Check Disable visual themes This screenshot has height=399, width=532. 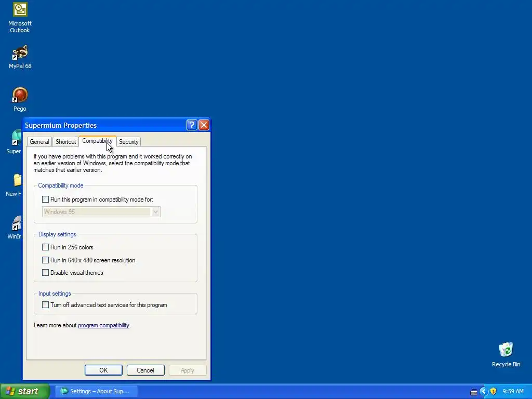[x=46, y=272]
